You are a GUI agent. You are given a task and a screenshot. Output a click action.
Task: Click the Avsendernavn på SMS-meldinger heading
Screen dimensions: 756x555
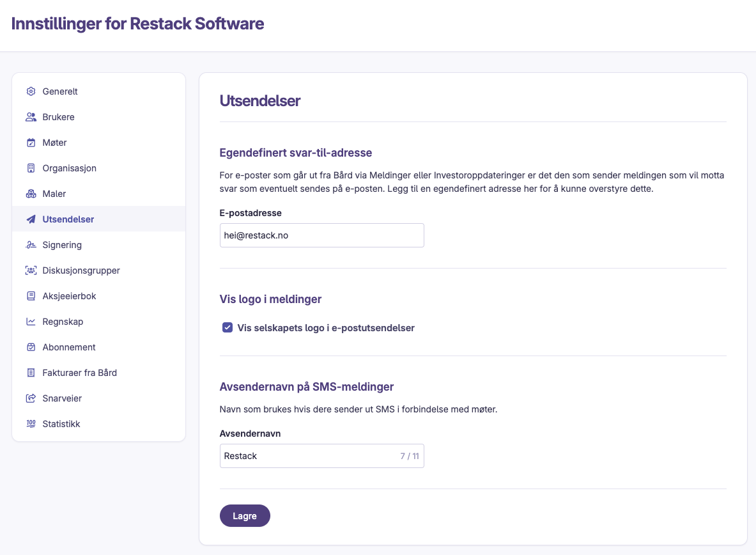tap(307, 387)
